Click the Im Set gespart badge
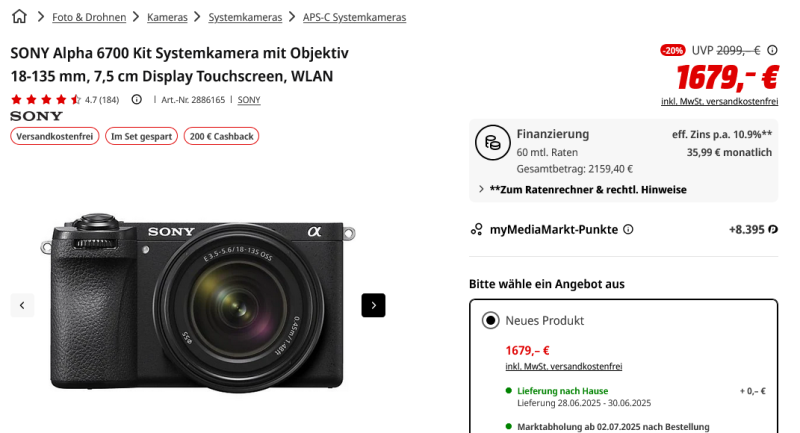Viewport: 800px width, 433px height. point(141,136)
